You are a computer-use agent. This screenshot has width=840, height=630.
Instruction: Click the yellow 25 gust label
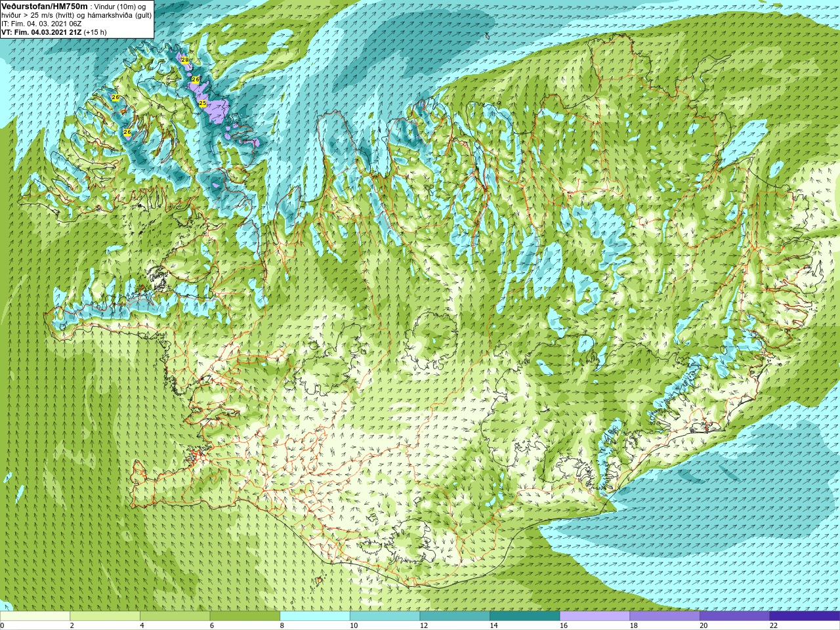point(203,103)
